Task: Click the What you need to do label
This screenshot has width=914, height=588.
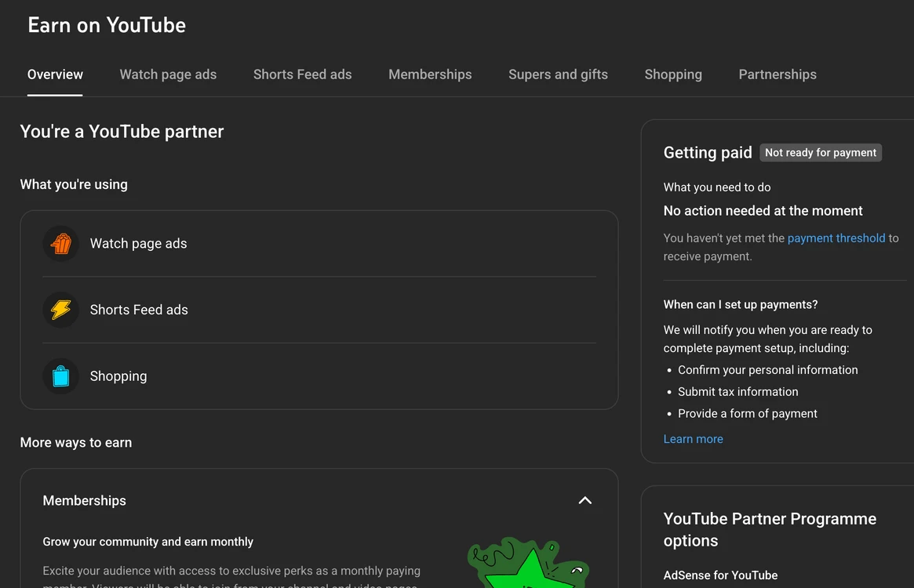Action: coord(717,187)
